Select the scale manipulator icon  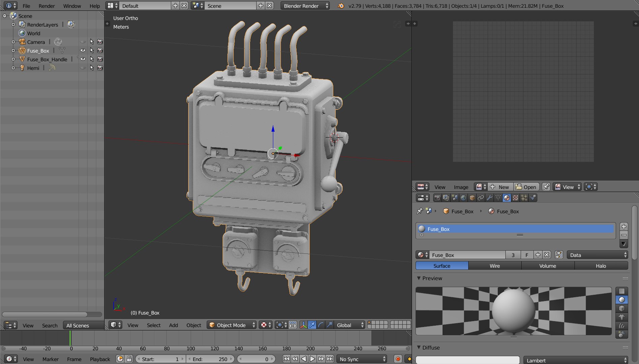(x=329, y=325)
